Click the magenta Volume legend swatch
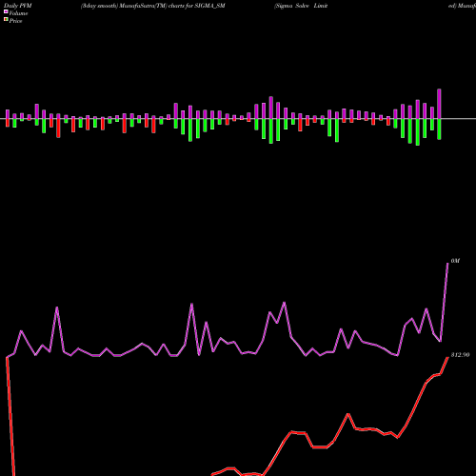The width and height of the screenshot is (476, 476). pos(6,11)
